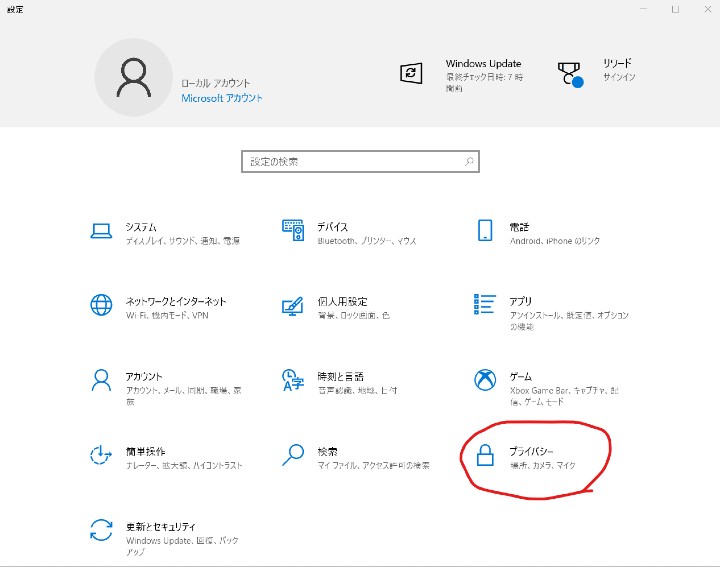Select the アカウント category title

(x=144, y=376)
